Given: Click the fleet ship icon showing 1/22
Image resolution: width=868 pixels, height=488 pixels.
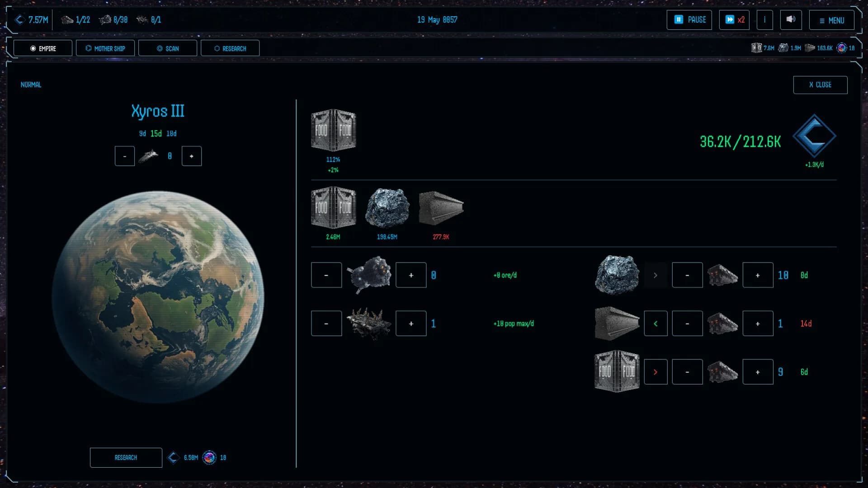Looking at the screenshot, I should coord(67,20).
